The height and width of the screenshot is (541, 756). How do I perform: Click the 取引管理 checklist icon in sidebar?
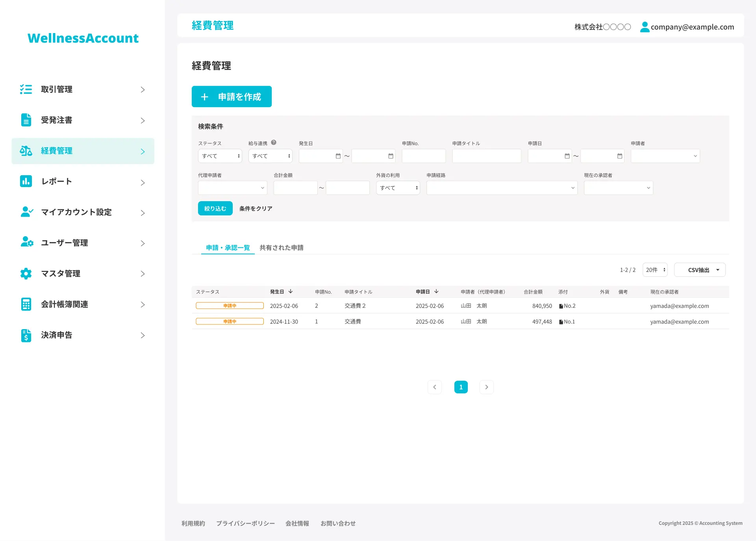(26, 89)
